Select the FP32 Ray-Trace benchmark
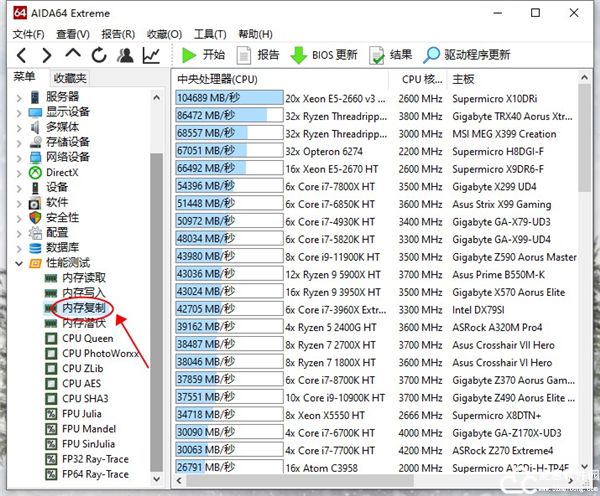 point(95,459)
